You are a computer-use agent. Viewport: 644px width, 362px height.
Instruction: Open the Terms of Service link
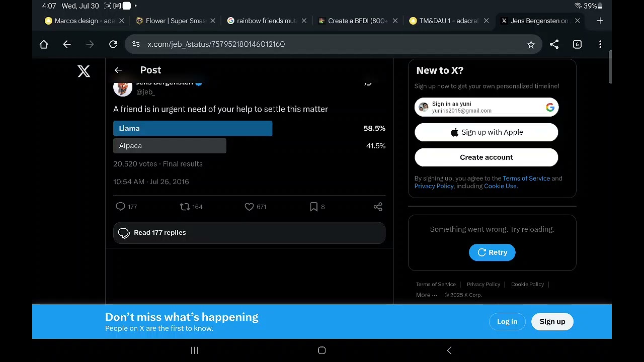[x=526, y=178]
